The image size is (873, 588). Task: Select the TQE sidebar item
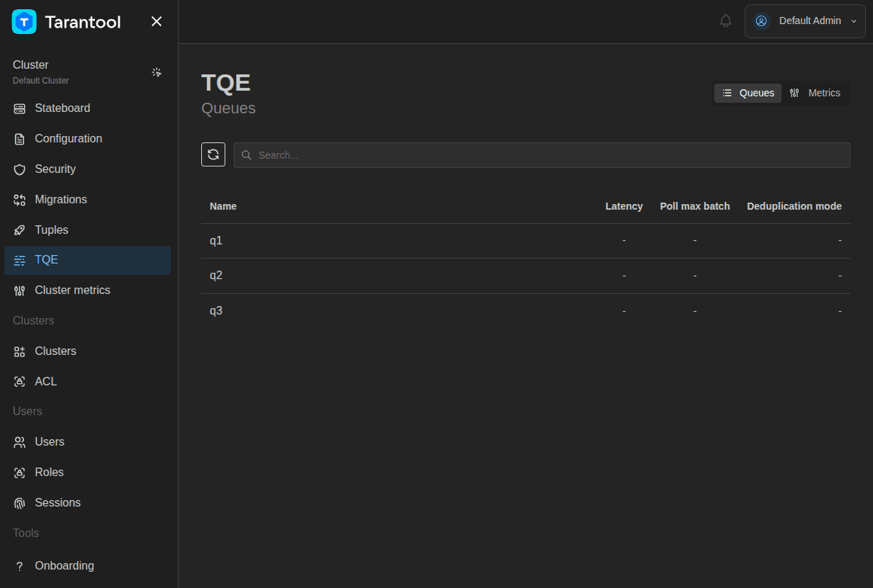click(x=87, y=260)
